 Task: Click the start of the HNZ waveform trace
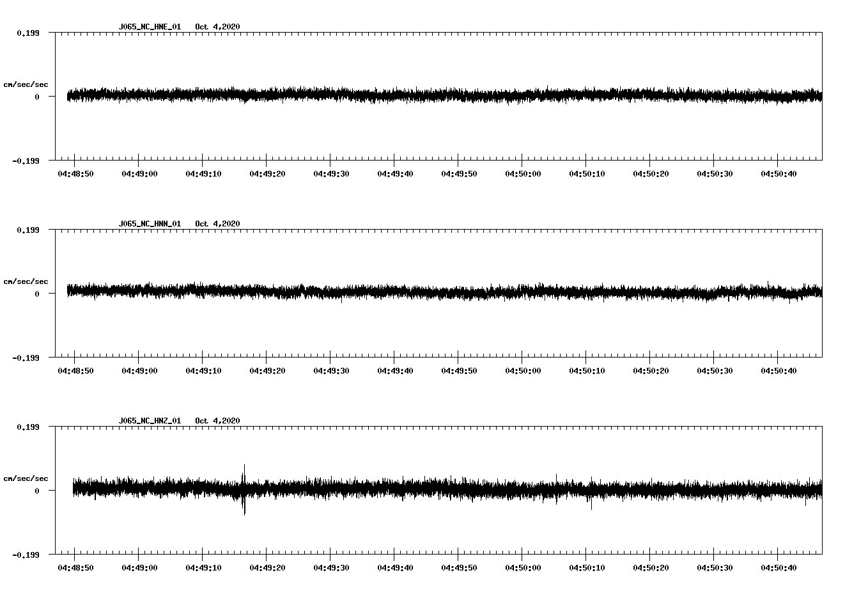tap(74, 489)
